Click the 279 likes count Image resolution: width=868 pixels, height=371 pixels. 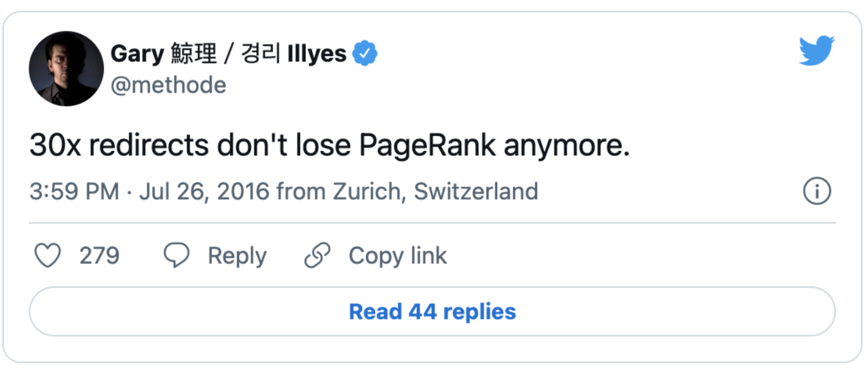point(99,256)
